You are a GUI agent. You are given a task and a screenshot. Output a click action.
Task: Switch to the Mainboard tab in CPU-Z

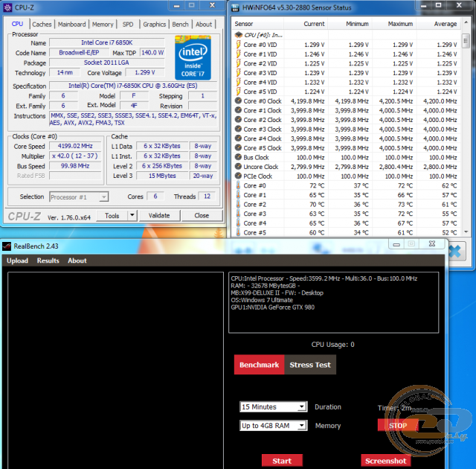point(72,25)
